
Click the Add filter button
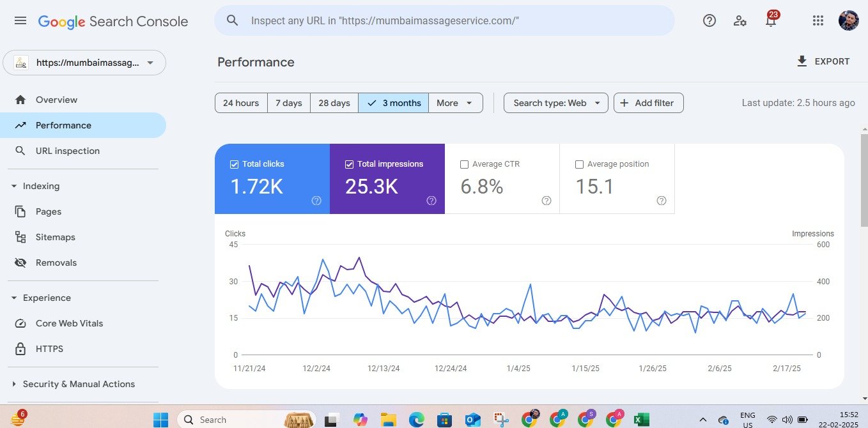pyautogui.click(x=649, y=103)
